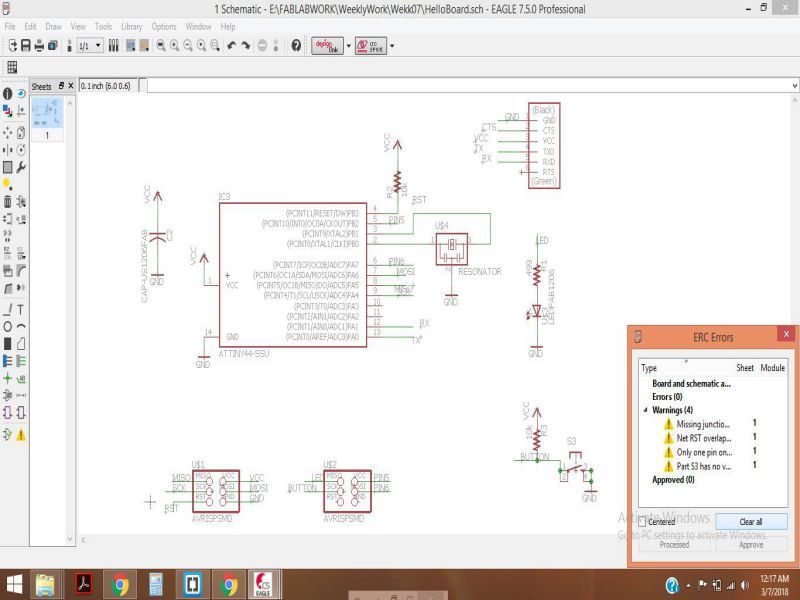Viewport: 800px width, 600px height.
Task: Enable the Centered checkbox
Action: [642, 522]
